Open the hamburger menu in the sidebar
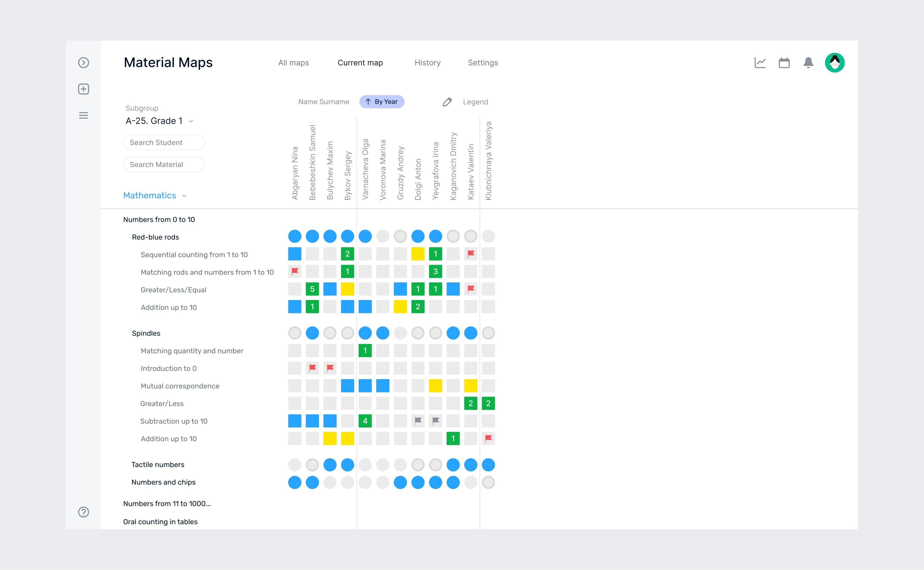This screenshot has height=570, width=924. pos(83,115)
